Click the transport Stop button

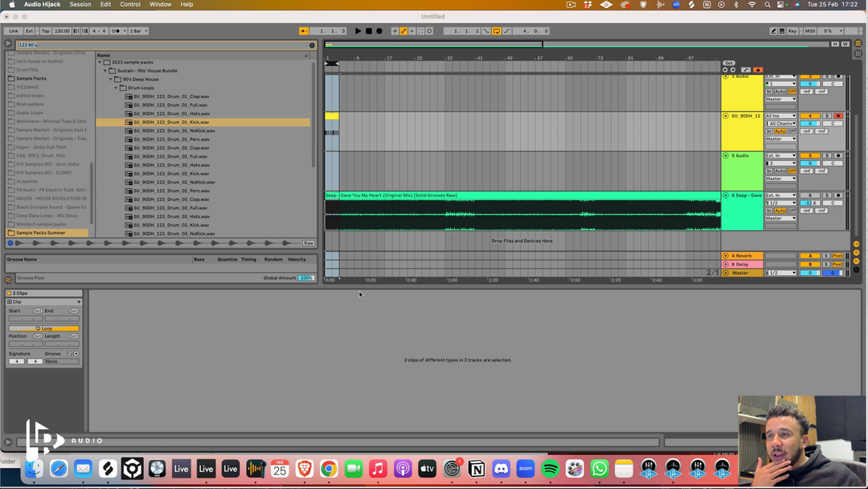[369, 31]
